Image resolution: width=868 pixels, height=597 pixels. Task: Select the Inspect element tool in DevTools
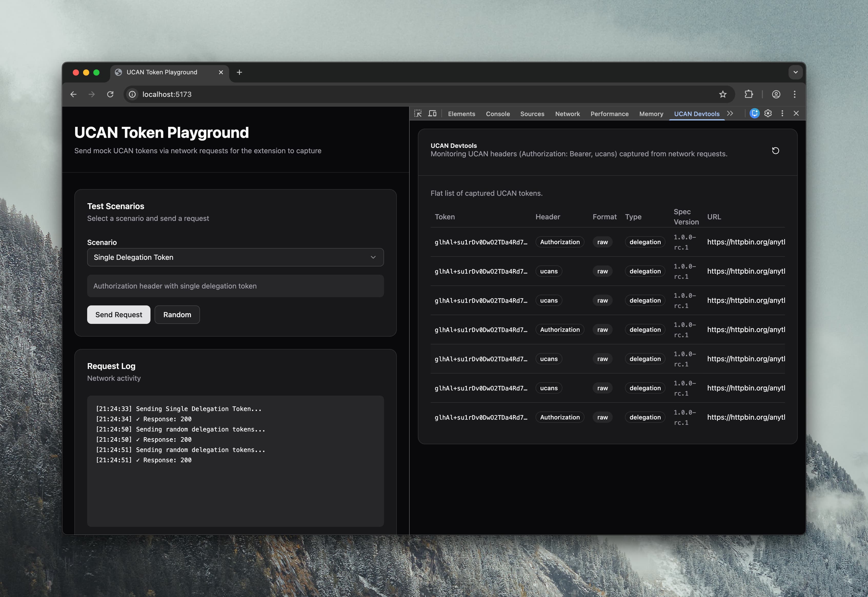pos(418,113)
